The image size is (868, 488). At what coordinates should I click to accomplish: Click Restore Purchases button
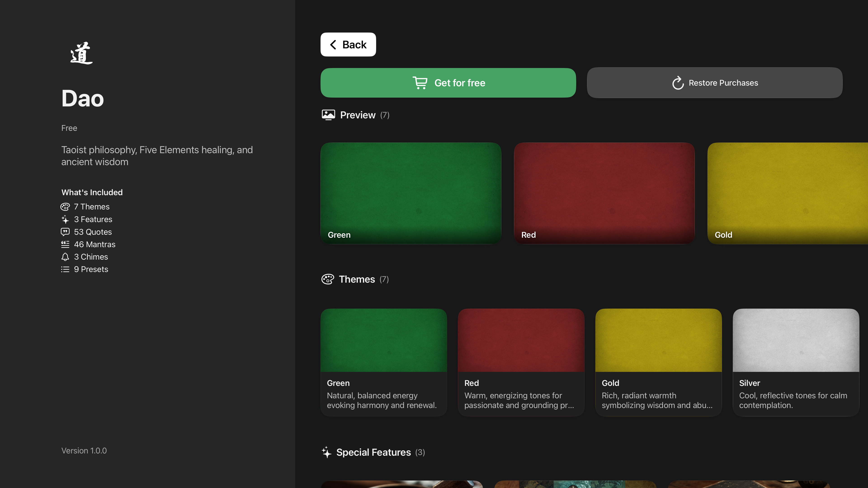tap(714, 83)
